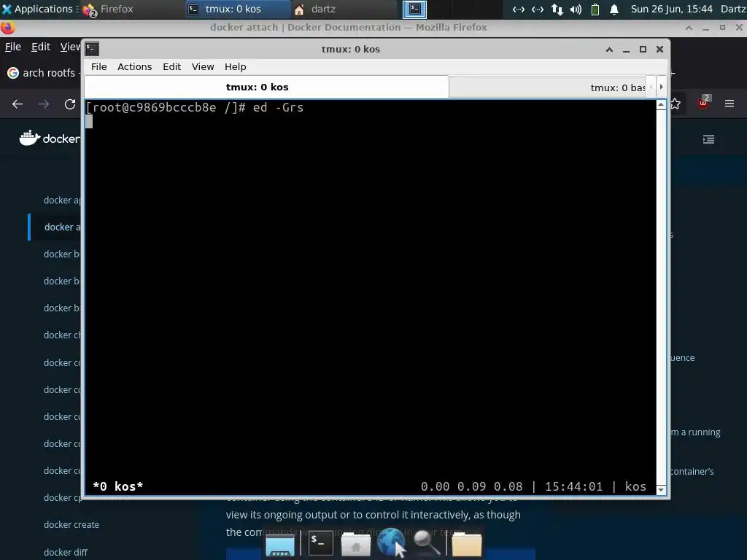Screen dimensions: 747x560
Task: Click the tab scroll right arrow
Action: [661, 87]
